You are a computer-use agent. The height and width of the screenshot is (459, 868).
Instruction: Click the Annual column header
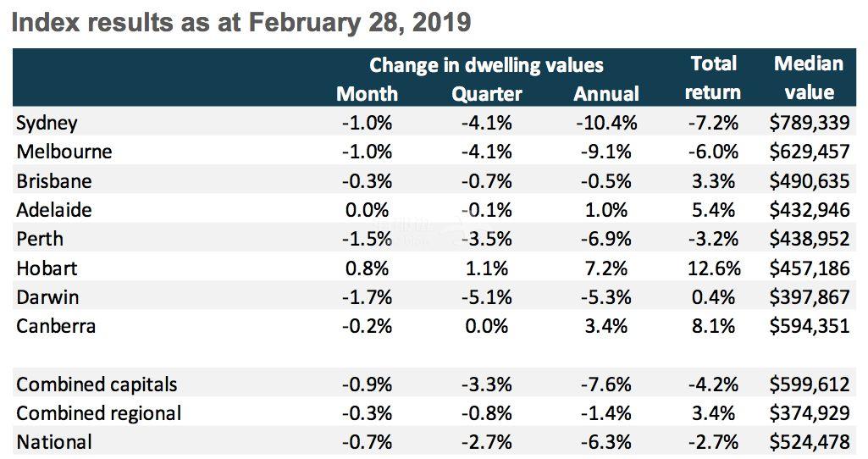click(x=605, y=93)
